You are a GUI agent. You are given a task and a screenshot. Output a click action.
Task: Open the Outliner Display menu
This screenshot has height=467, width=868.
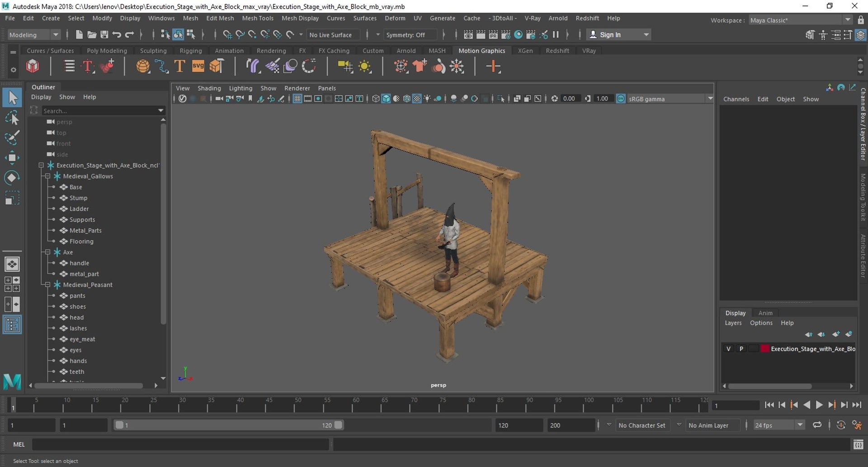point(41,97)
